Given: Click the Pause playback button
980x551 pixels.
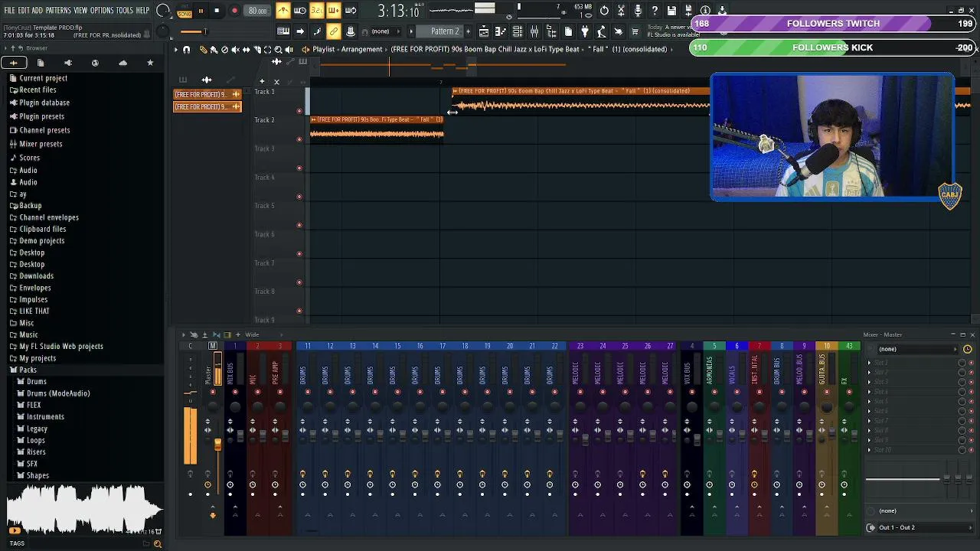Looking at the screenshot, I should click(x=201, y=11).
